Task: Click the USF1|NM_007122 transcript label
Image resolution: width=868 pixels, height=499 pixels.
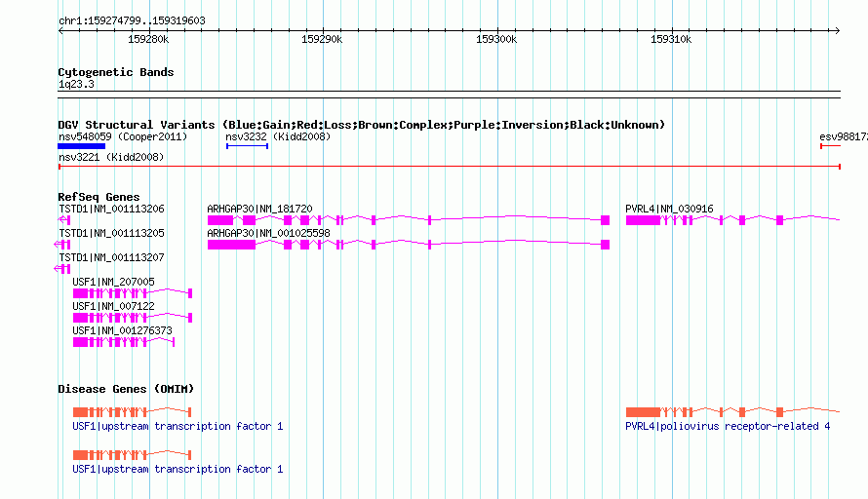Action: (x=113, y=306)
